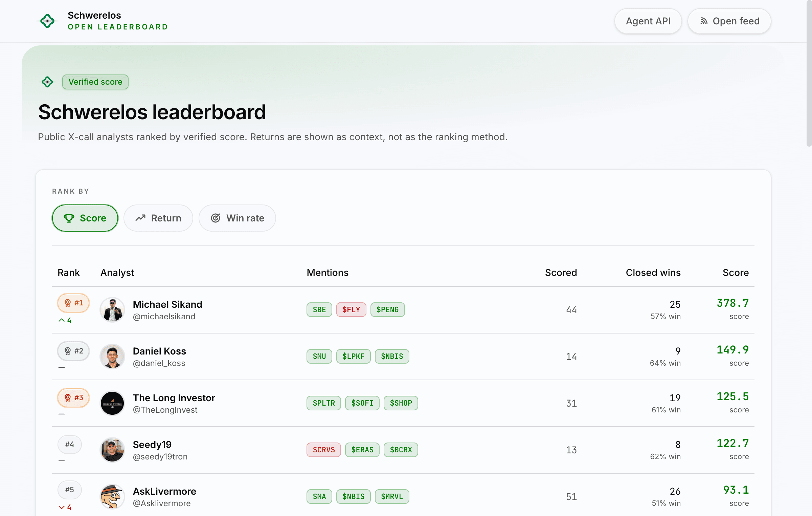Click the 378.7 score value
Viewport: 812px width, 516px height.
coord(732,303)
